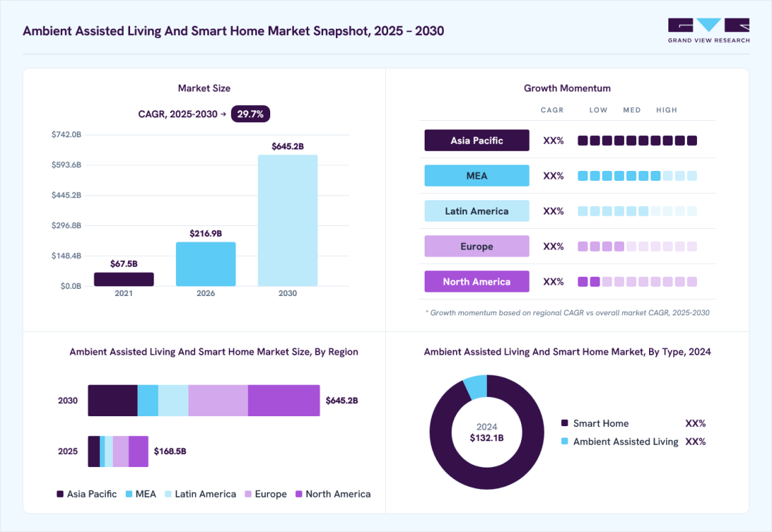Select the 2026 market size bar
772x532 pixels.
[x=206, y=264]
